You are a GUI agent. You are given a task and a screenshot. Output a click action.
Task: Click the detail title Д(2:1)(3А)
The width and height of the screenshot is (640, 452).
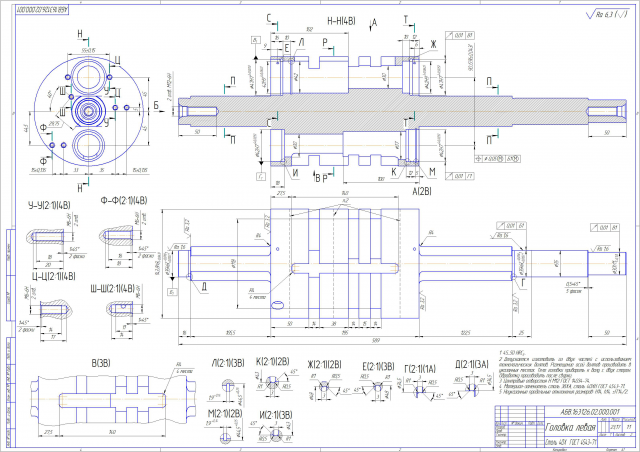471,364
